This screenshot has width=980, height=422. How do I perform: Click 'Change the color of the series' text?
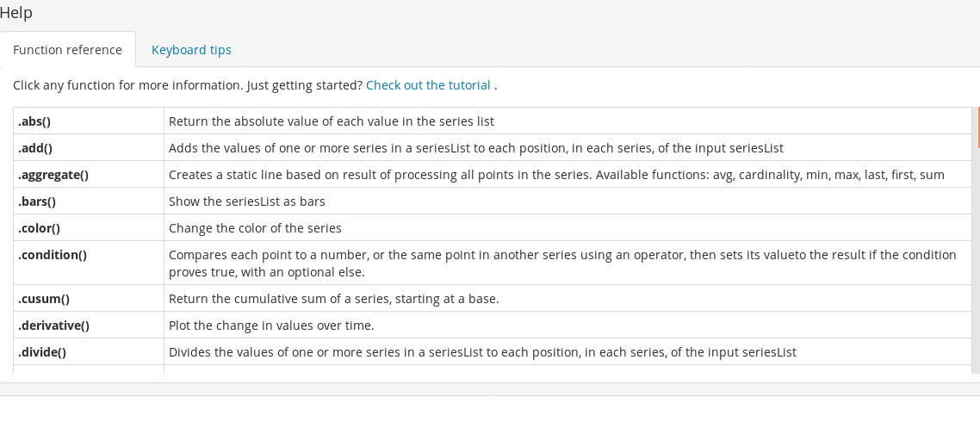[255, 228]
